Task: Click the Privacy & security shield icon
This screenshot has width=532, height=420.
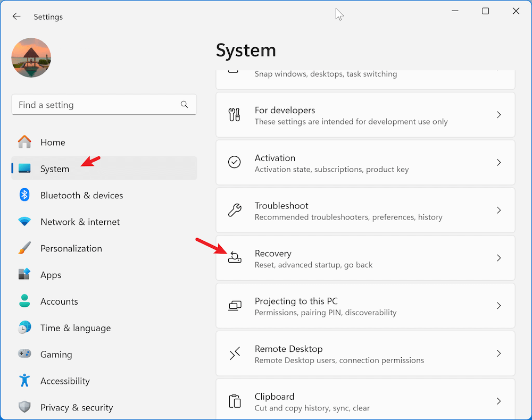Action: coord(24,407)
